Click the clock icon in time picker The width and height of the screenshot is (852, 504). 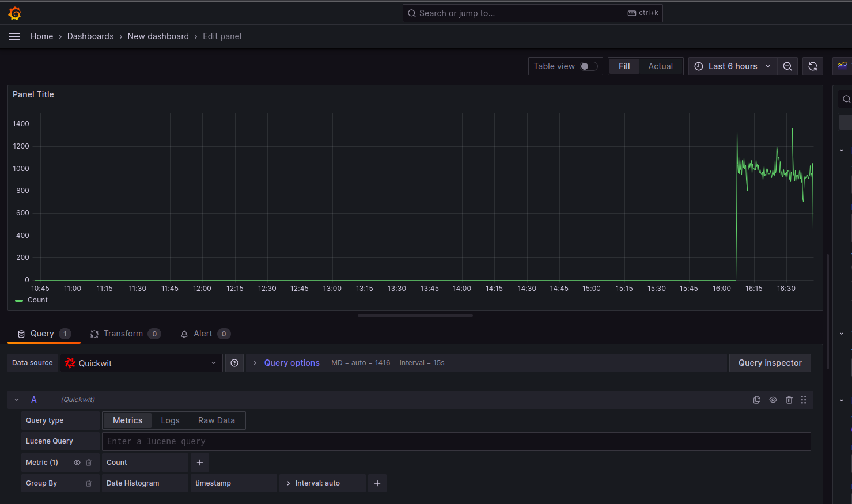pyautogui.click(x=699, y=66)
